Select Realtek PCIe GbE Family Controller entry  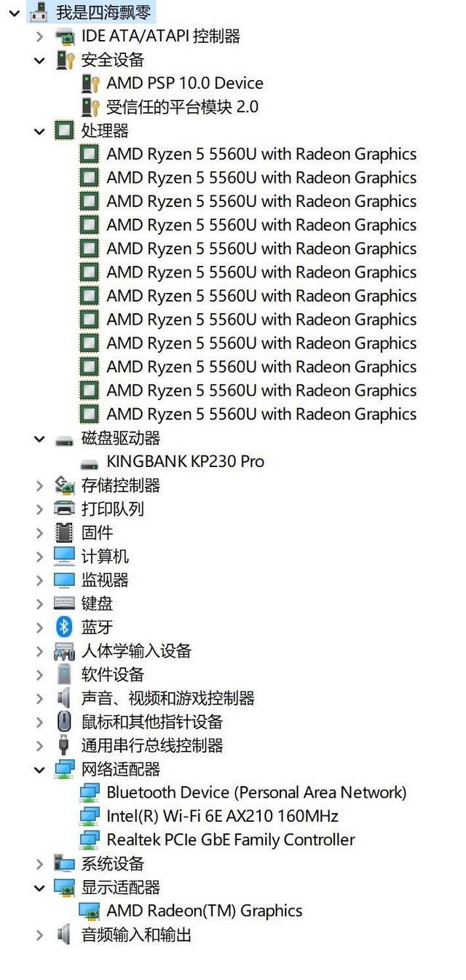tap(231, 840)
